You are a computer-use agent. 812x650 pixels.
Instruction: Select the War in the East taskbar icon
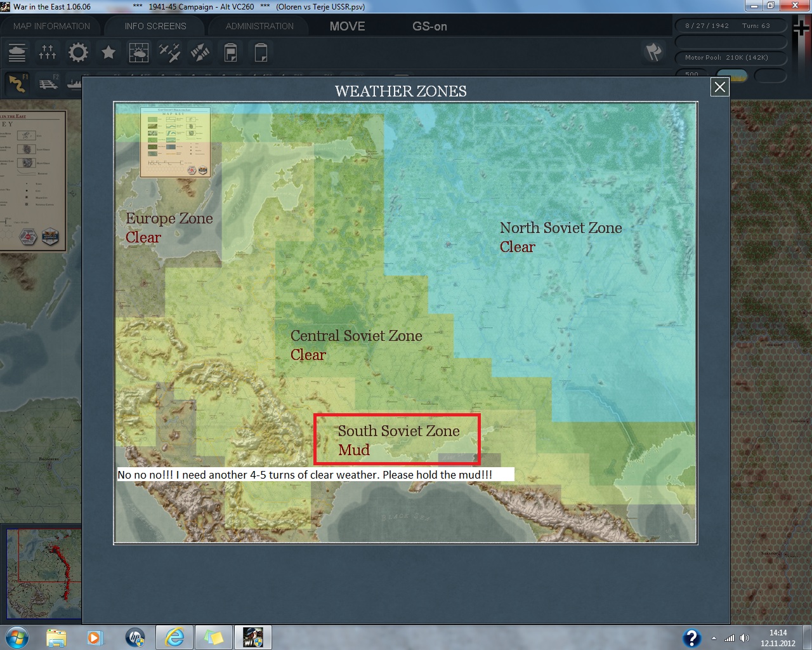coord(252,637)
